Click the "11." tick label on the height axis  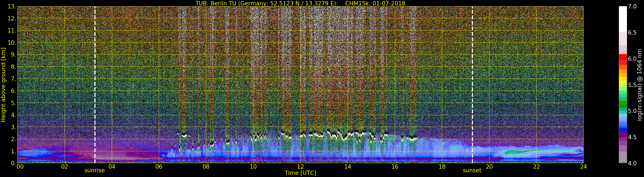12,31
